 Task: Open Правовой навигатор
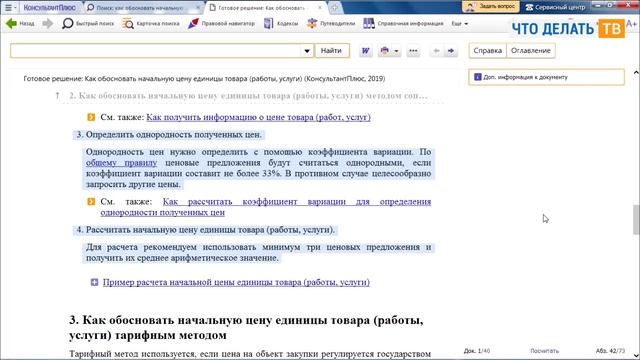pyautogui.click(x=221, y=24)
